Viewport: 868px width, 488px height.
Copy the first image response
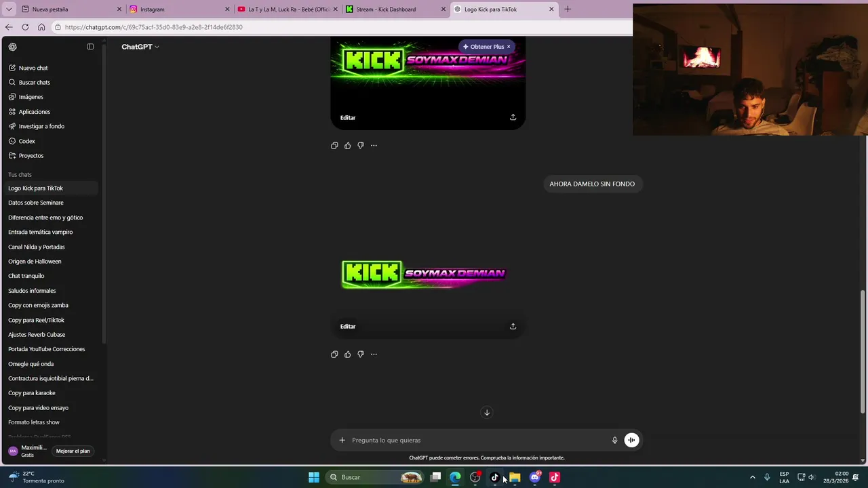334,146
